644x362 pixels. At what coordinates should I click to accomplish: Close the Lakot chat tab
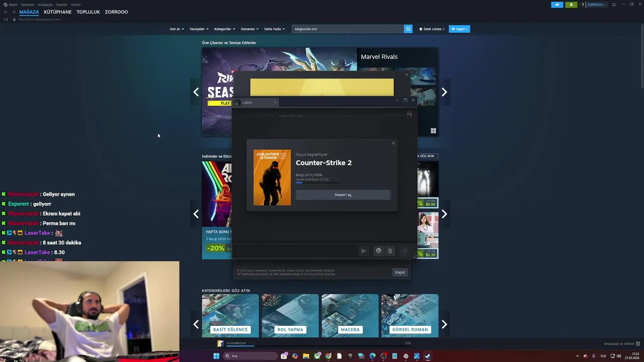275,103
